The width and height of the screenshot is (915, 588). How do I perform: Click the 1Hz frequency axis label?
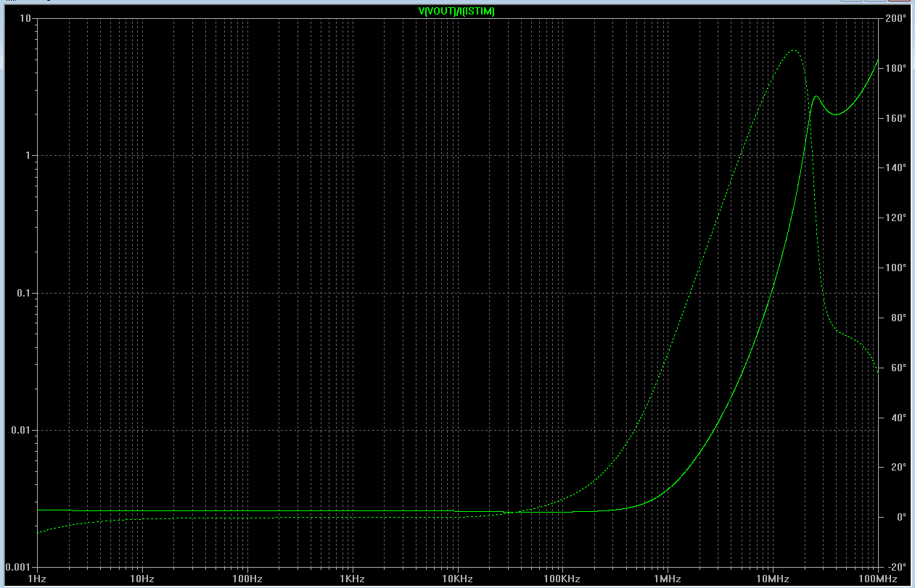click(37, 579)
